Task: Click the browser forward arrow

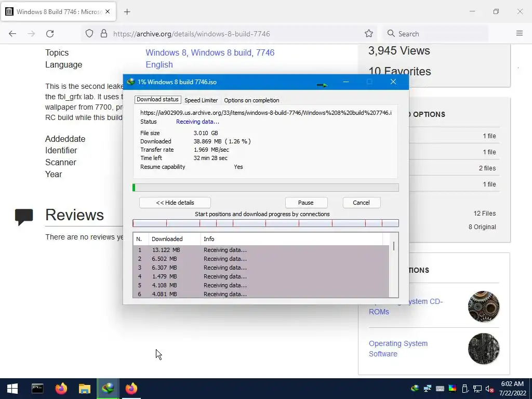Action: [31, 34]
